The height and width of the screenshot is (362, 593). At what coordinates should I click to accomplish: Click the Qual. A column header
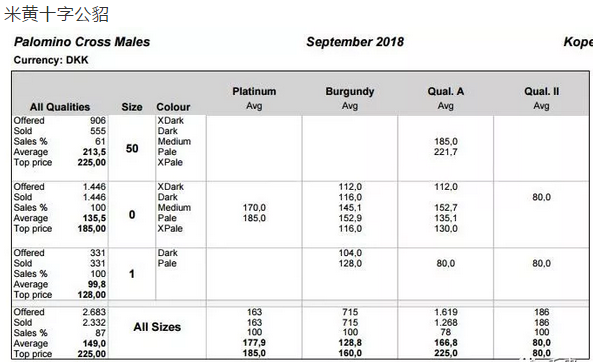click(x=446, y=92)
